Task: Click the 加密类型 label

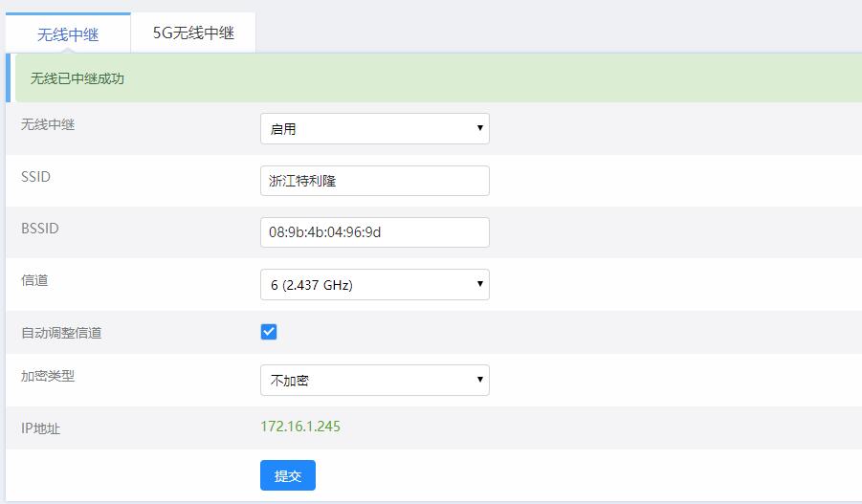Action: pos(48,376)
